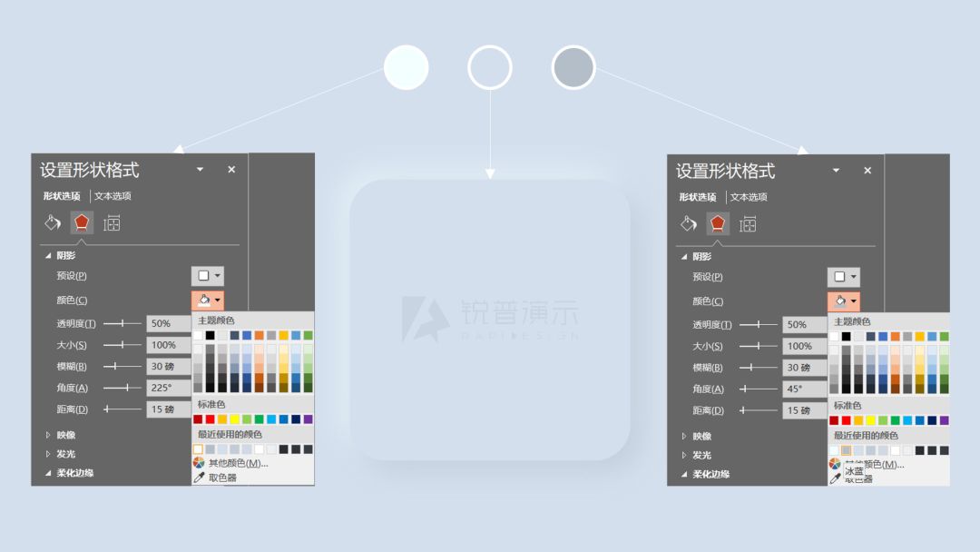Click 透明度(T) slider in right panel
This screenshot has width=980, height=552.
pyautogui.click(x=759, y=324)
